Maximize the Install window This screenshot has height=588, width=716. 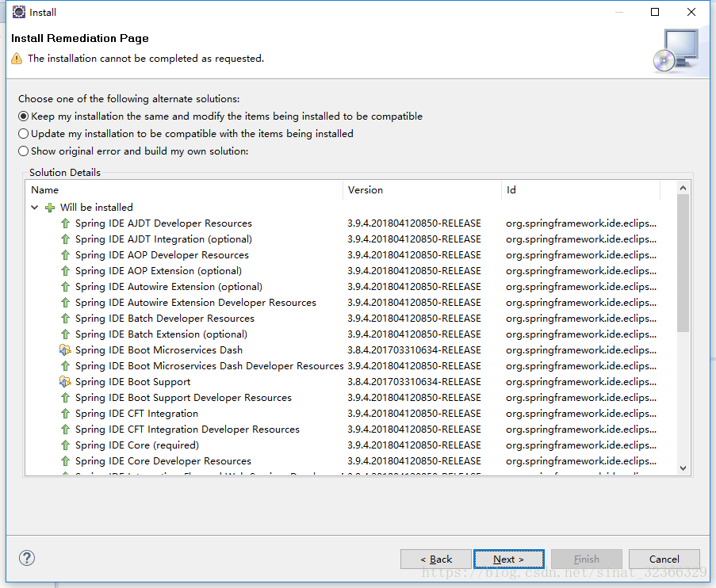655,12
